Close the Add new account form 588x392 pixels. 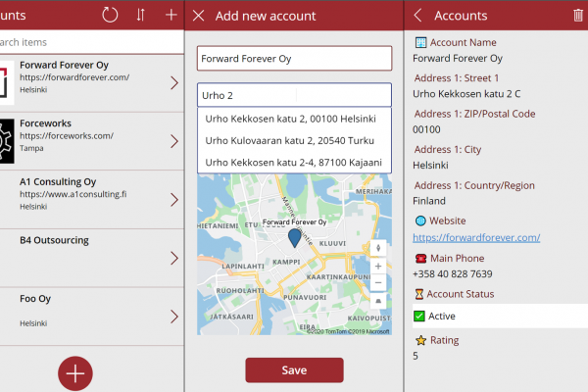coord(198,16)
